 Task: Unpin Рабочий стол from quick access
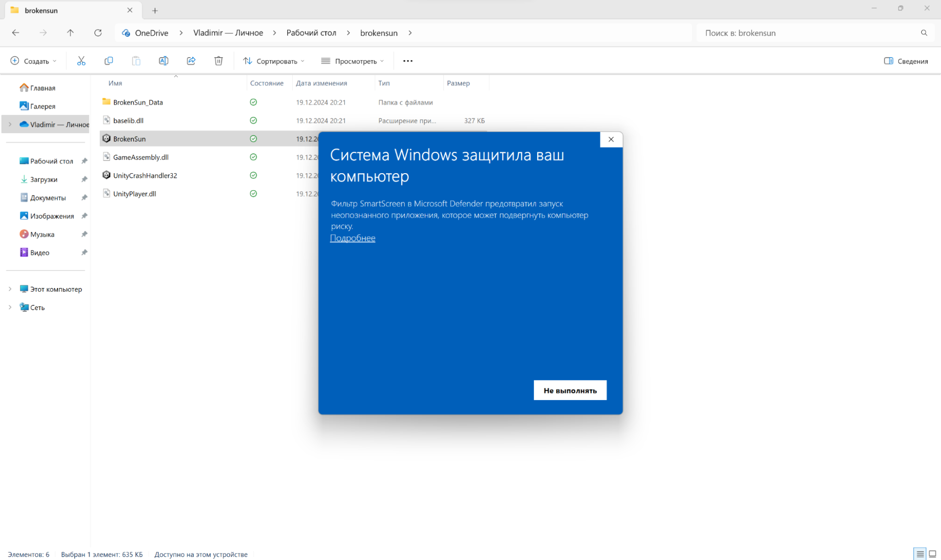(84, 161)
